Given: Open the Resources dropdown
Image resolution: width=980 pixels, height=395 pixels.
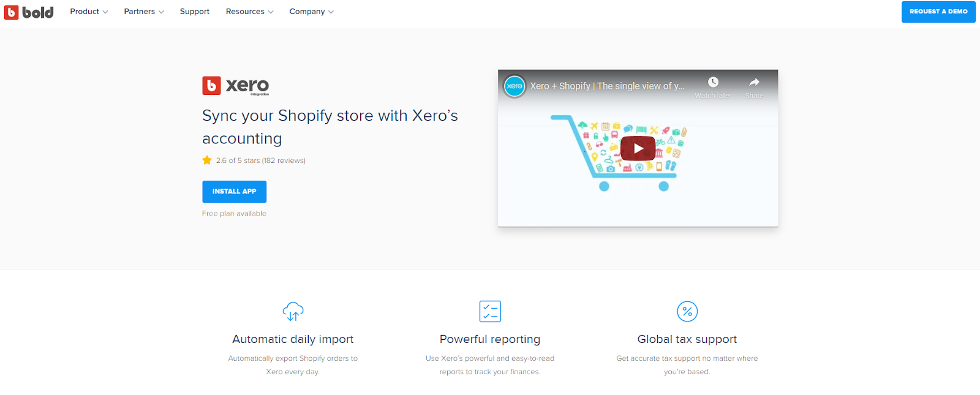Looking at the screenshot, I should (249, 12).
